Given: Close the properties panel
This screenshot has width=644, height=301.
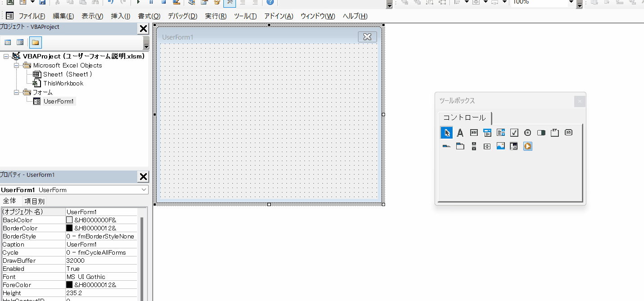Looking at the screenshot, I should 143,177.
